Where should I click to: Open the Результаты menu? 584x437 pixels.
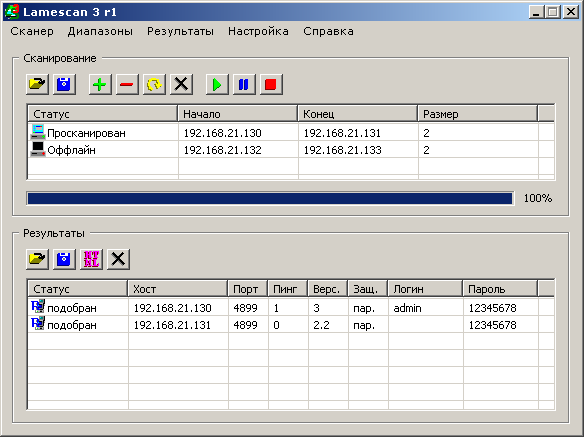coord(180,31)
